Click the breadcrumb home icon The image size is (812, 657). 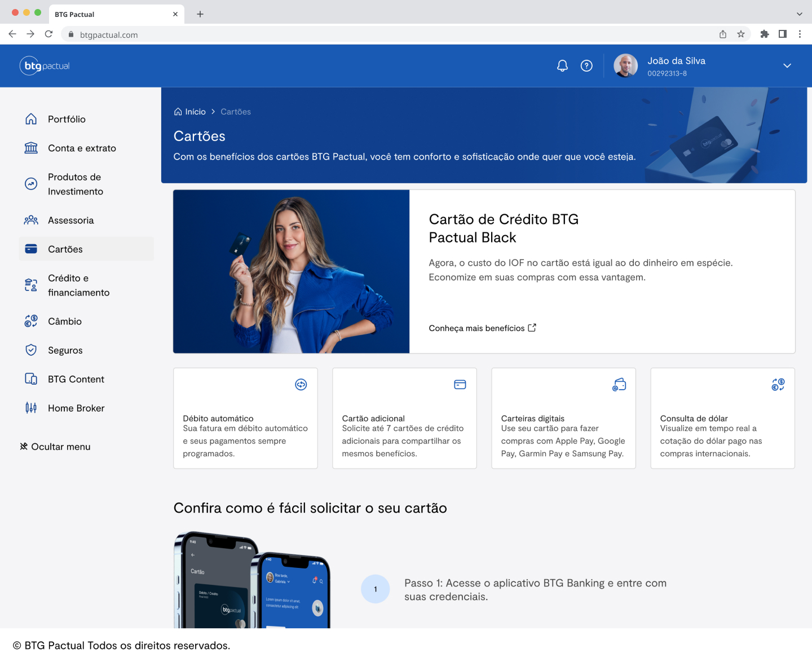pos(178,112)
